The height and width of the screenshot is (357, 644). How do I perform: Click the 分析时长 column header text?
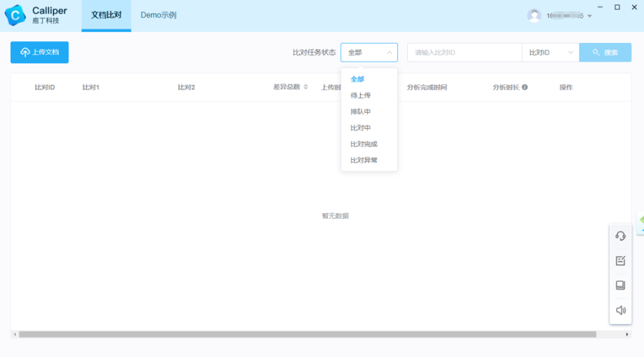tap(506, 87)
